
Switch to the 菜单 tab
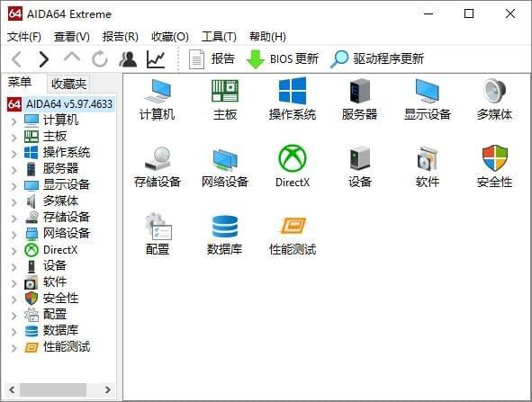point(20,82)
